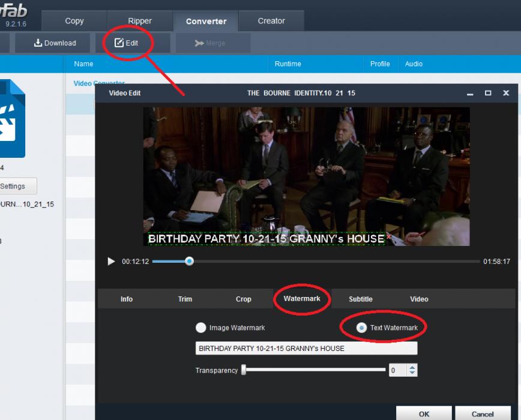The image size is (521, 420).
Task: Select the Converter tab
Action: point(206,21)
